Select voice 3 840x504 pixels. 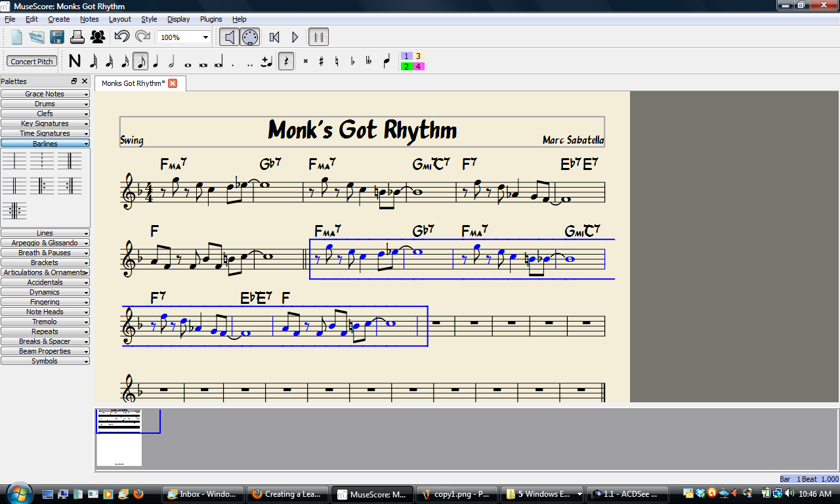point(419,56)
